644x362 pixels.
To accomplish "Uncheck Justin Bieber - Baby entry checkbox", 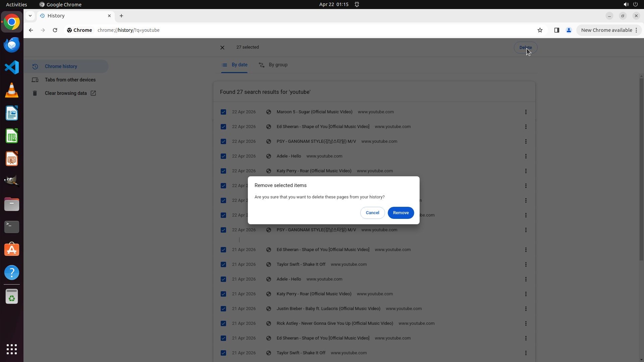I will coord(223,309).
